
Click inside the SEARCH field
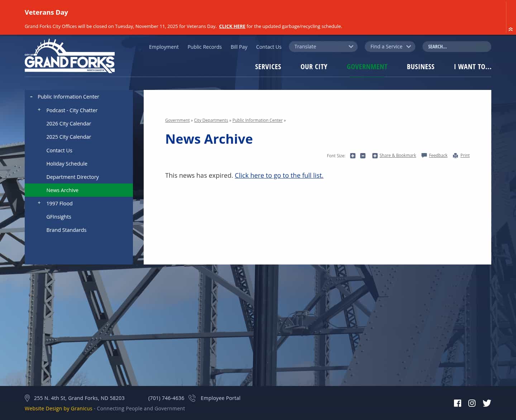[457, 47]
